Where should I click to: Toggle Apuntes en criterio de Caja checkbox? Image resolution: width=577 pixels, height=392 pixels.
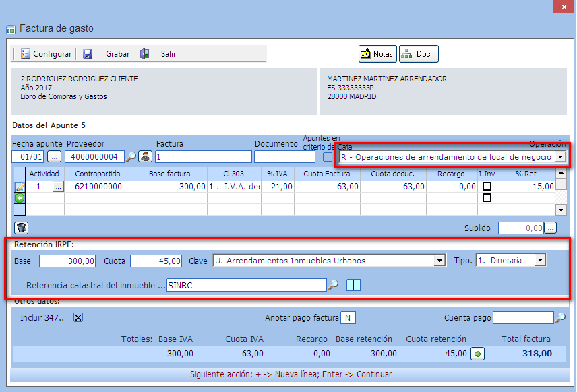coord(328,157)
